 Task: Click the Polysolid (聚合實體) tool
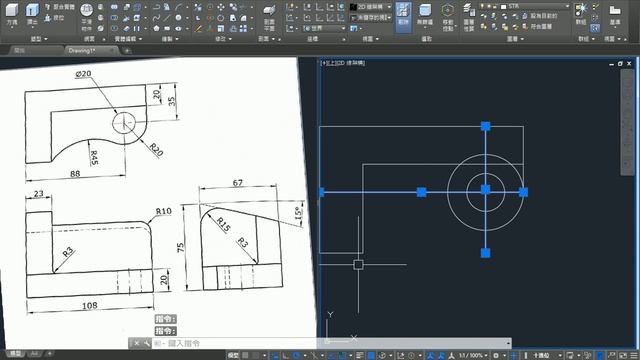(60, 7)
